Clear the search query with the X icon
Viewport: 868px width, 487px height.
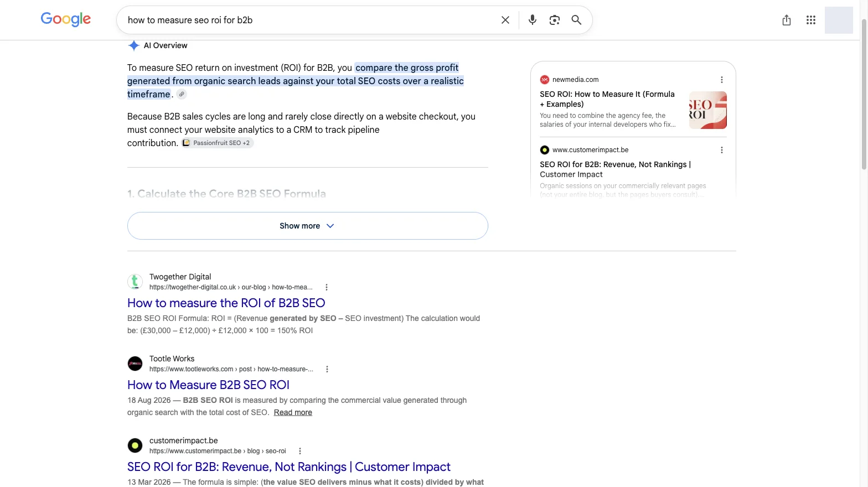[x=505, y=20]
